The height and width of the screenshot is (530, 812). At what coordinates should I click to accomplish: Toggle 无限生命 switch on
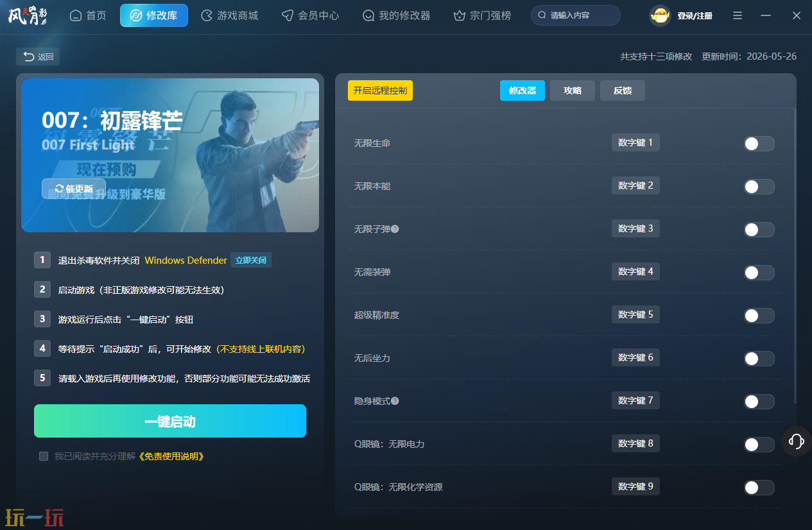tap(759, 144)
